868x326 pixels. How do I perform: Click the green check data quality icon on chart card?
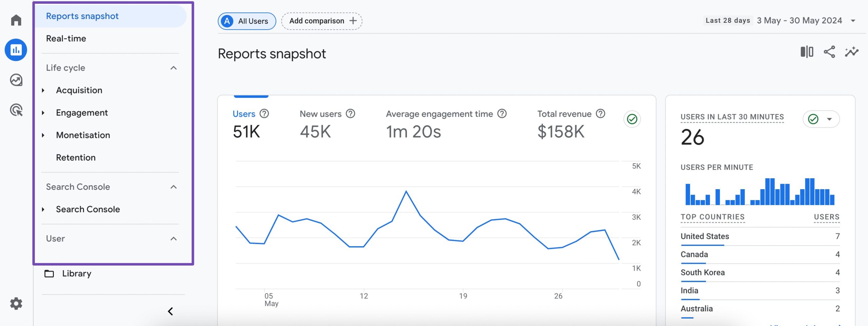pyautogui.click(x=632, y=119)
